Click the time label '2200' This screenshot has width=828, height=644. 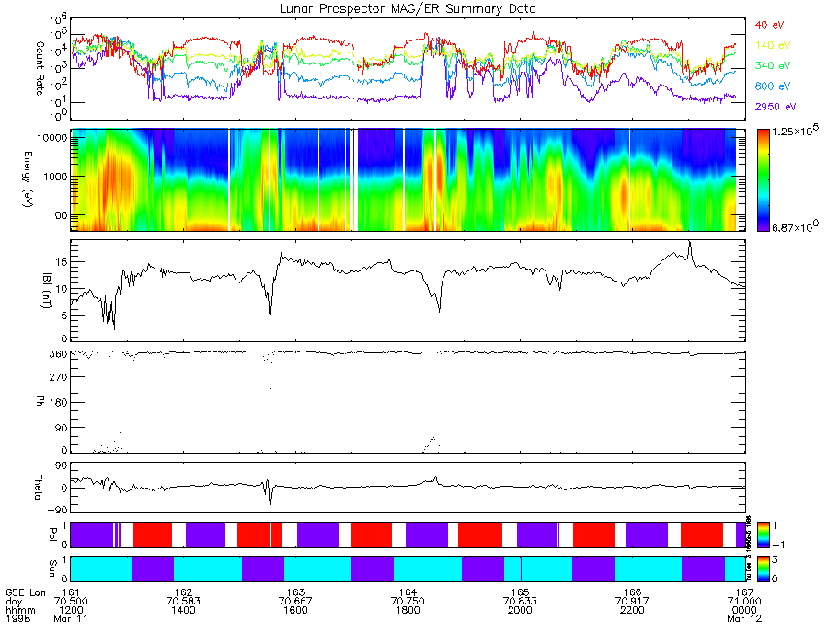click(x=632, y=610)
